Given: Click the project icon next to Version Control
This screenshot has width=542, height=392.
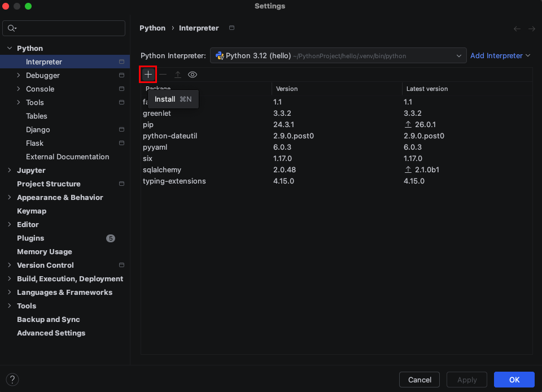Looking at the screenshot, I should click(x=121, y=265).
